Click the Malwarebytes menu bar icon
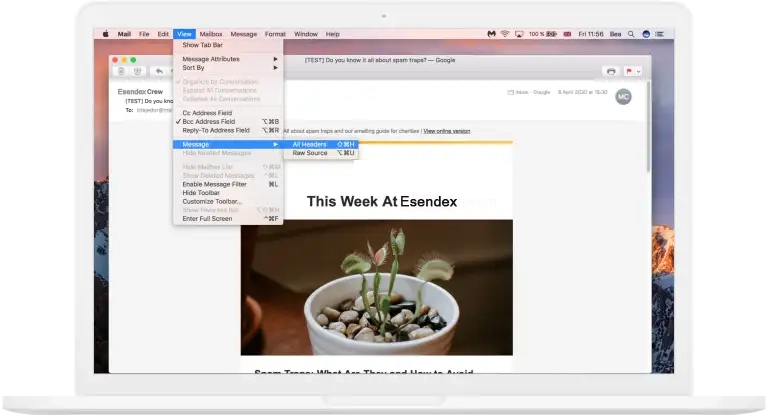Viewport: 768px width, 415px height. pos(491,34)
